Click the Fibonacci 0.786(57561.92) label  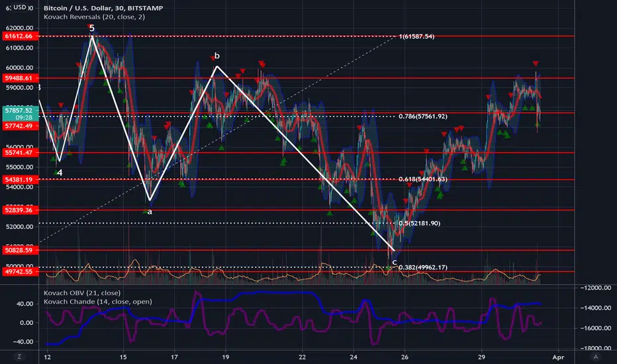[423, 116]
